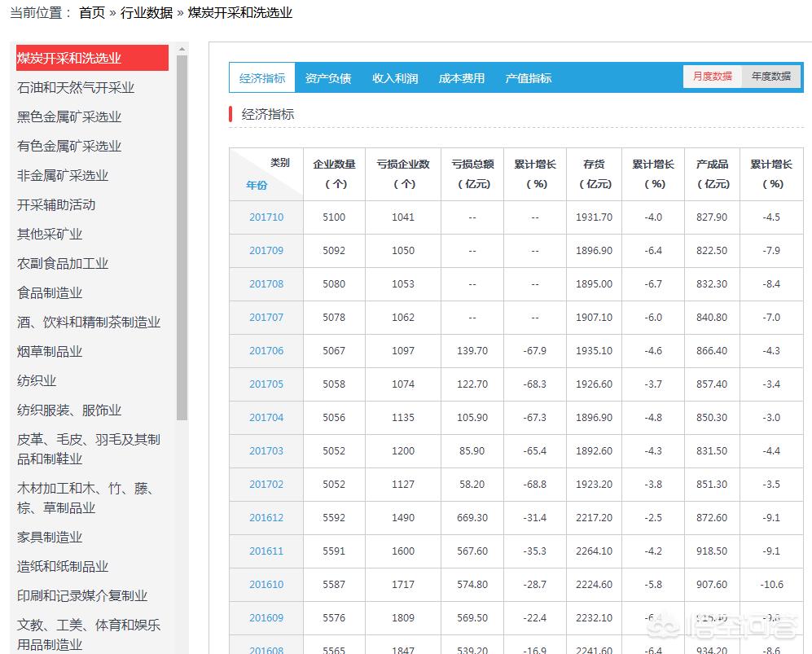Click the highlighted 煤炭开采和洗选业 item
This screenshot has width=812, height=654.
pos(92,58)
